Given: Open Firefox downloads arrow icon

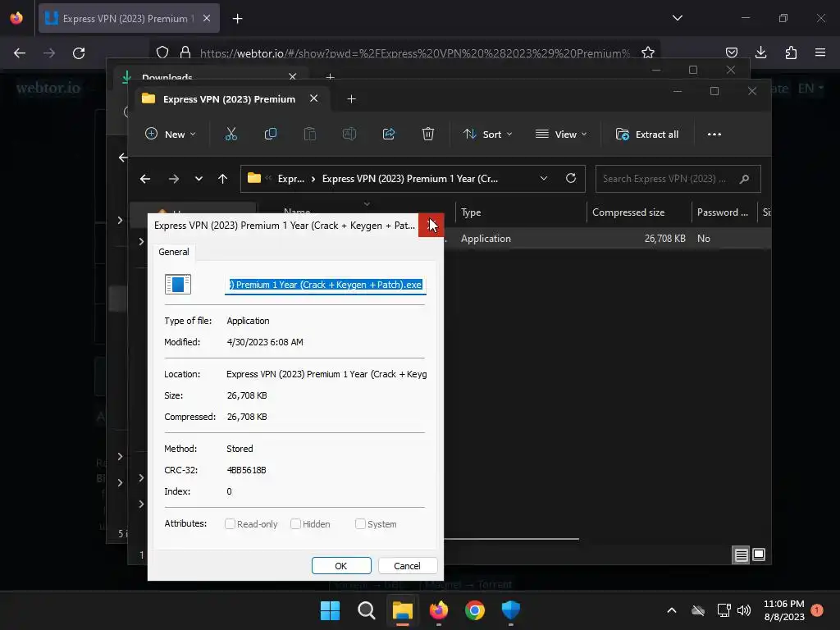Looking at the screenshot, I should point(760,52).
